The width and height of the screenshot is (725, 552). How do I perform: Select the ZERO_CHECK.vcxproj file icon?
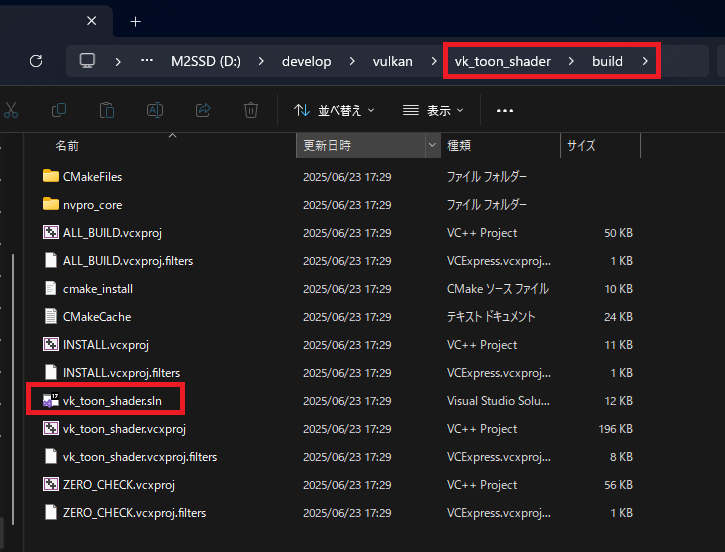(51, 485)
